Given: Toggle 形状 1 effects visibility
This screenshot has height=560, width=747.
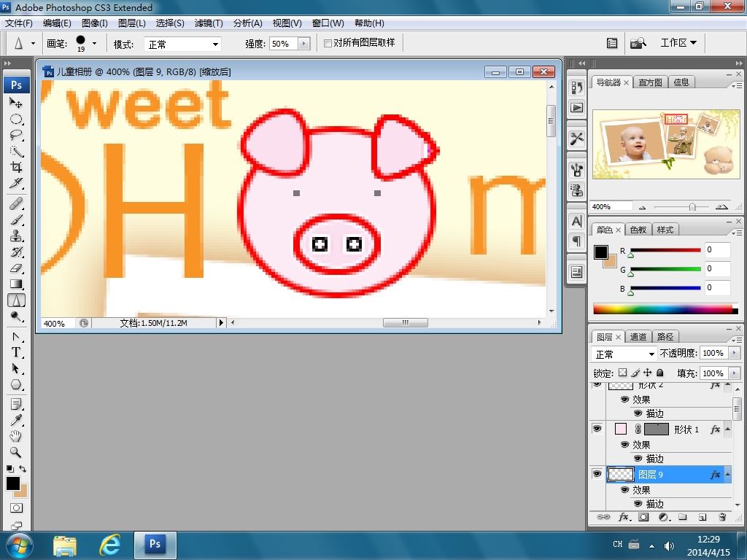Looking at the screenshot, I should 624,444.
